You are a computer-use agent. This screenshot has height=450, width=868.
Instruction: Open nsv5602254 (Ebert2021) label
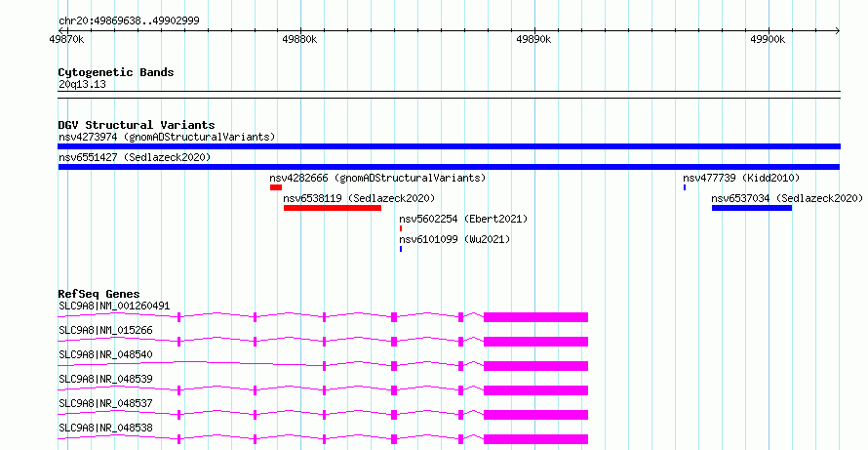(x=463, y=219)
